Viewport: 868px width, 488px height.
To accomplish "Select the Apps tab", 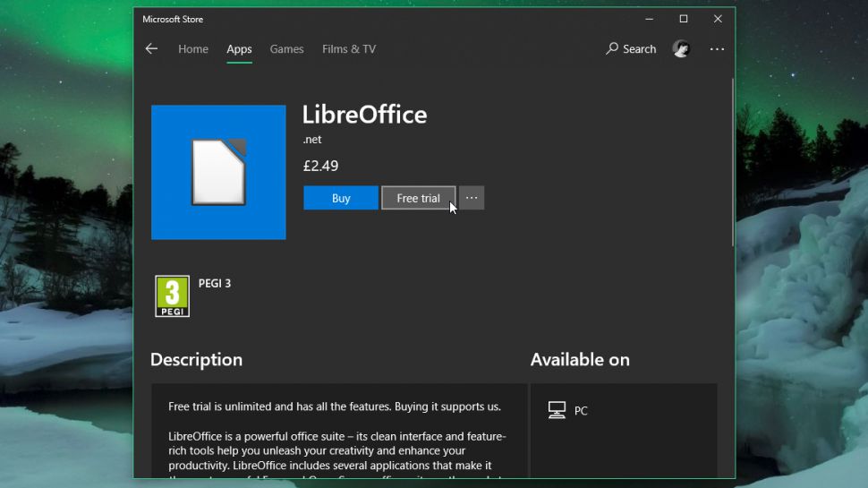I will [239, 48].
